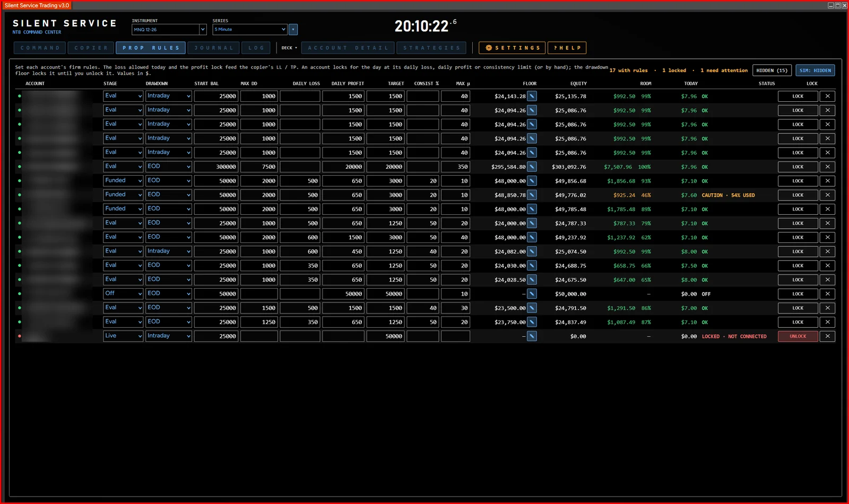Screen dimensions: 849x504
Task: Lock the account with equity $303,092.76
Action: pyautogui.click(x=798, y=167)
